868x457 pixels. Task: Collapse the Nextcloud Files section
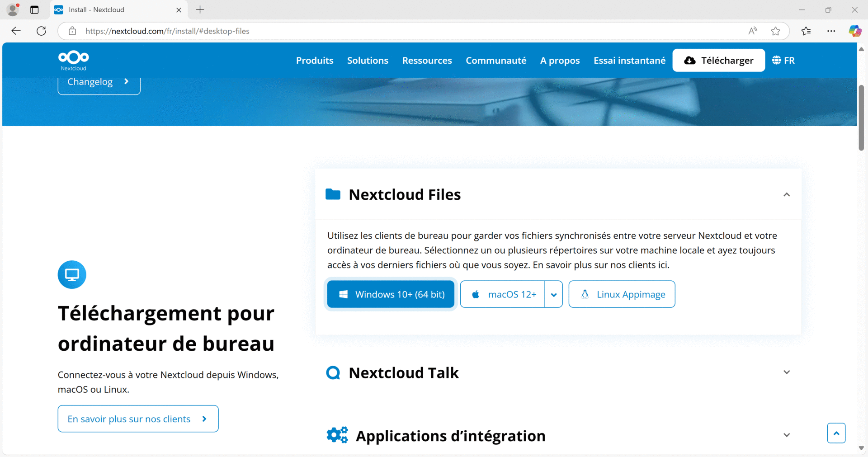coord(787,194)
